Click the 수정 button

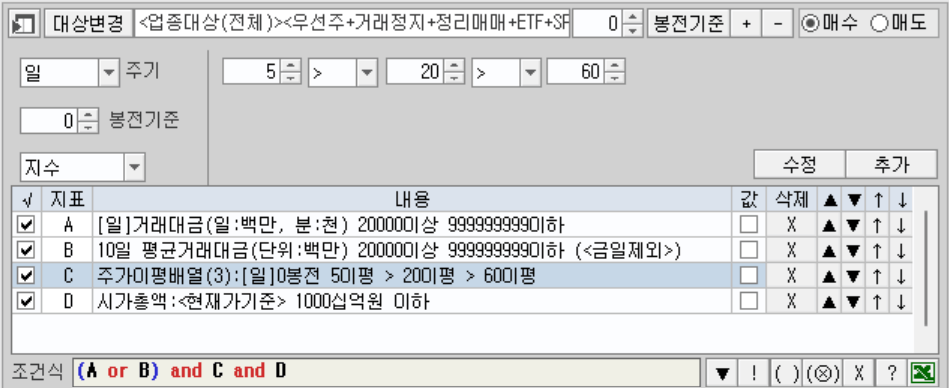(x=799, y=165)
